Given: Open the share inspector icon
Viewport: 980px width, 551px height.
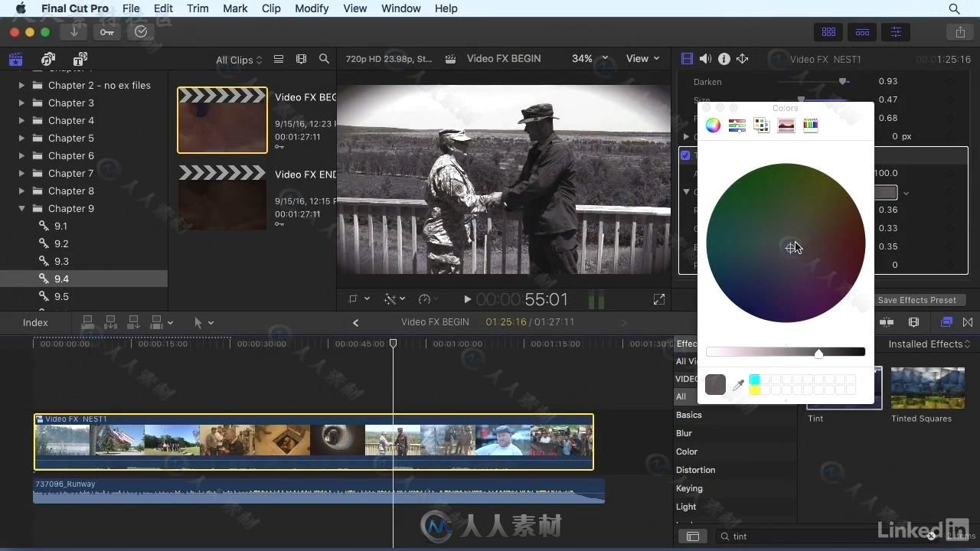Looking at the screenshot, I should tap(742, 59).
